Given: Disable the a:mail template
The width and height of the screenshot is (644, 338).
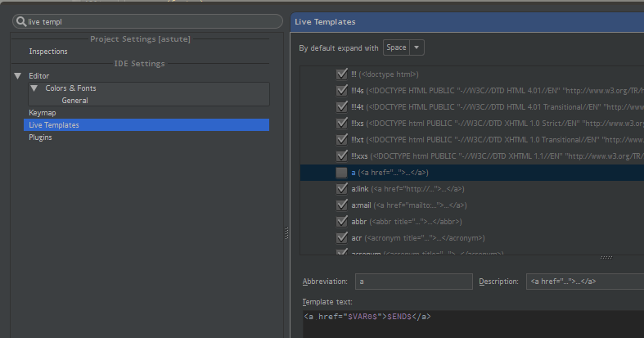Looking at the screenshot, I should (x=341, y=205).
